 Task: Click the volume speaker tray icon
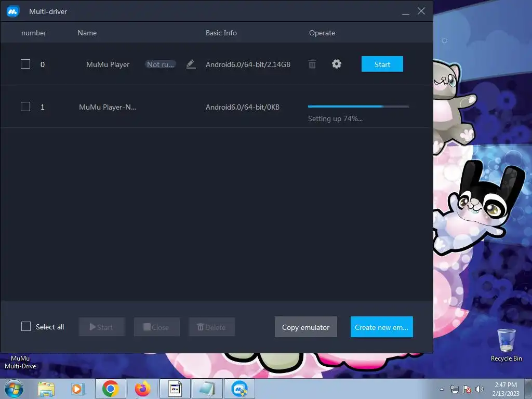click(480, 389)
